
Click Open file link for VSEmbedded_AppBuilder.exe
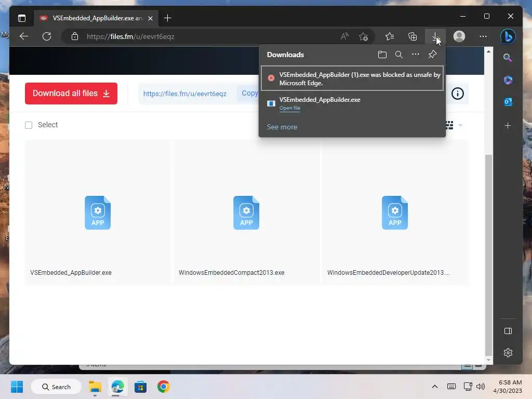pos(290,108)
